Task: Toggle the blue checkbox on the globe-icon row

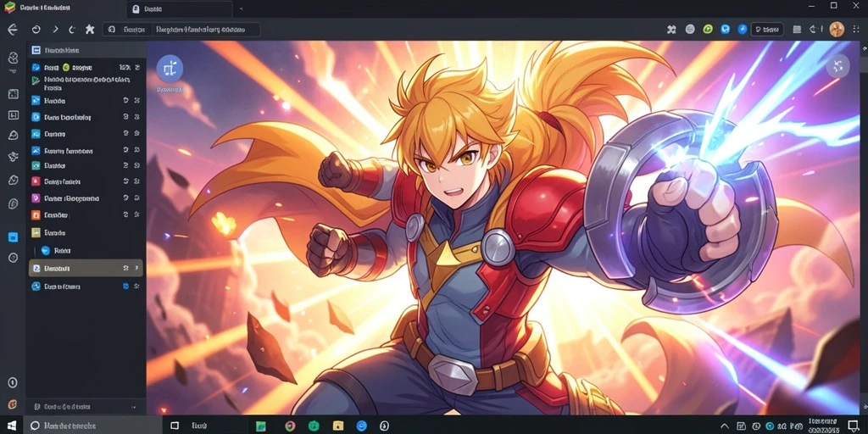Action: pyautogui.click(x=125, y=287)
